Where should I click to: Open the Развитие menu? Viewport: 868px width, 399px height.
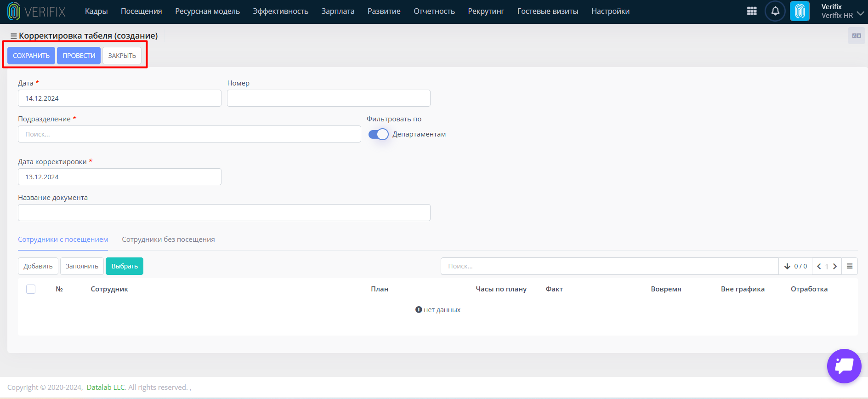click(384, 11)
